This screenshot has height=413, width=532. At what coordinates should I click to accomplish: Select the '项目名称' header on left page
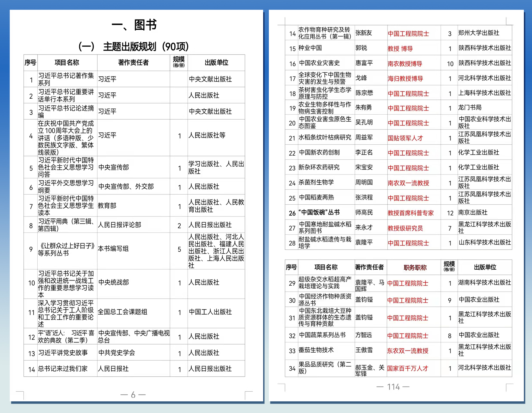tap(67, 63)
